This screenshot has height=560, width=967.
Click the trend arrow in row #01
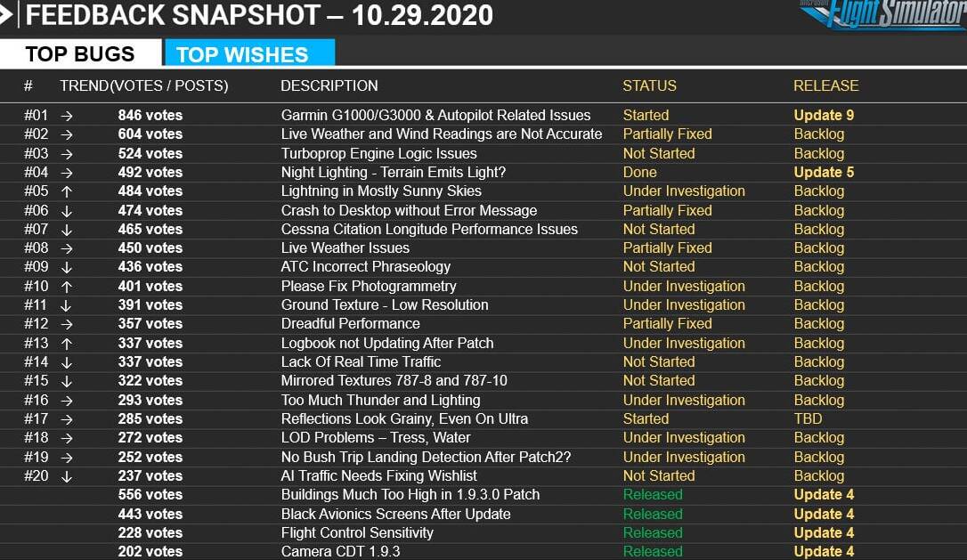[67, 116]
